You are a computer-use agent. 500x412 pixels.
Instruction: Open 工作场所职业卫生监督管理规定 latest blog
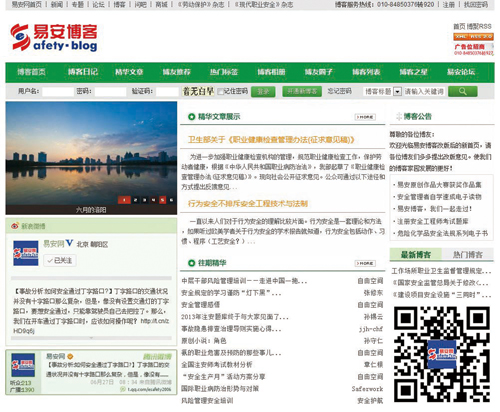pos(441,271)
